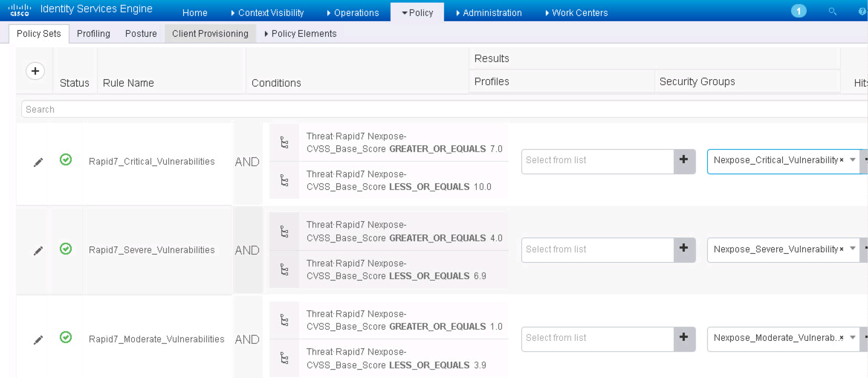Open profile Select from list for Moderate rule
The image size is (868, 378).
coord(597,338)
